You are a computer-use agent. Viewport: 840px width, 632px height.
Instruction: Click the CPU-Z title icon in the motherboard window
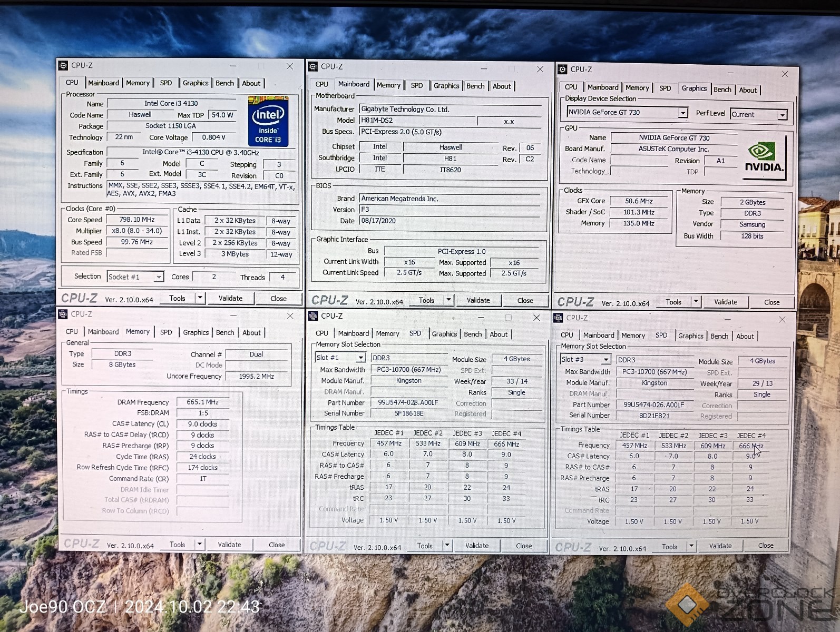tap(313, 66)
